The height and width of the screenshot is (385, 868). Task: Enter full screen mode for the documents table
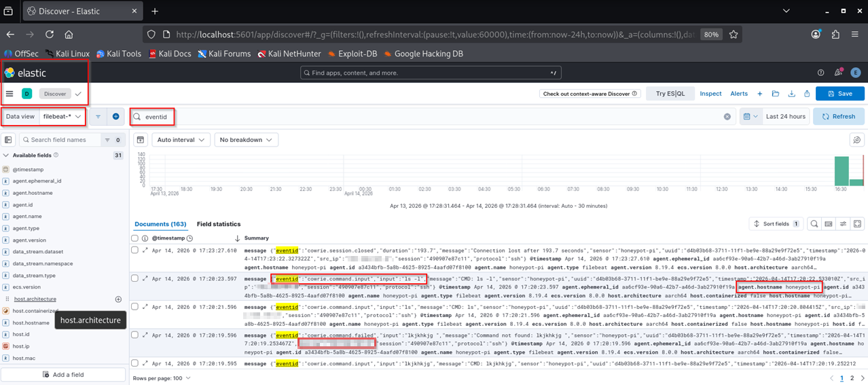858,223
